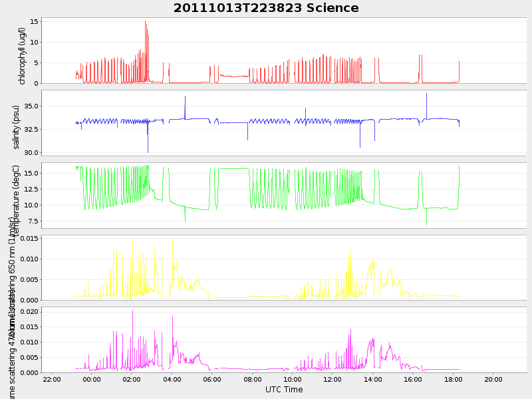This screenshot has width=532, height=399.
Task: Select the 16:00 time axis tick label
Action: (413, 379)
